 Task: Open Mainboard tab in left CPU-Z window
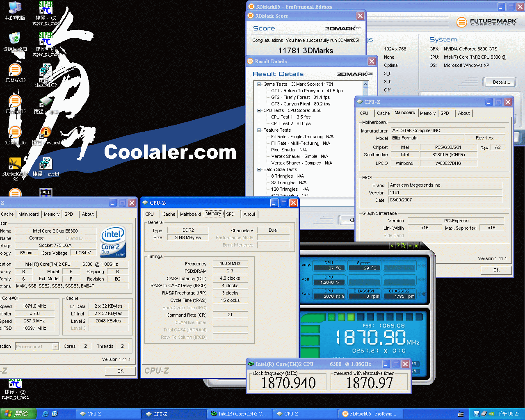pos(29,214)
